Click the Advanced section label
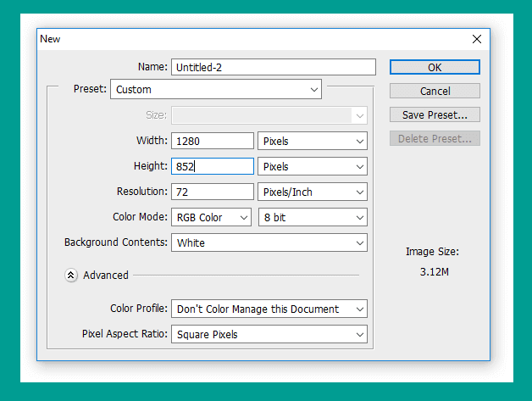 [106, 275]
